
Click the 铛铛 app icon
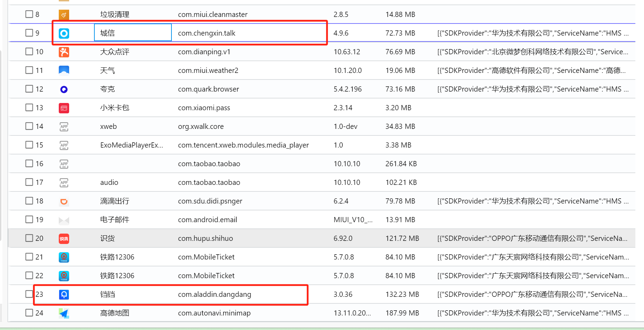(64, 294)
